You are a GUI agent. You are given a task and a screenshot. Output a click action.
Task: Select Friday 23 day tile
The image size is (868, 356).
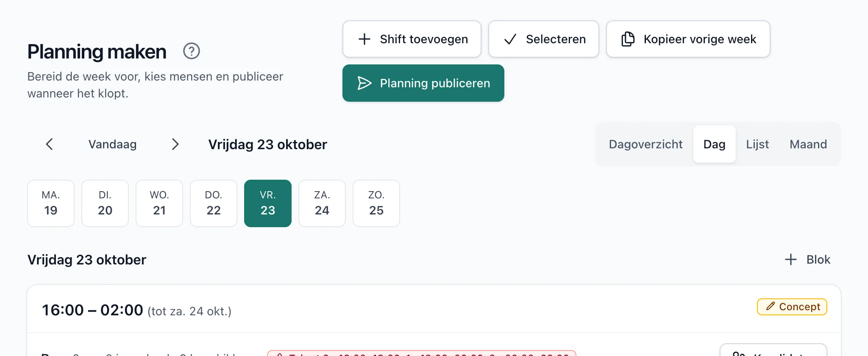[268, 203]
